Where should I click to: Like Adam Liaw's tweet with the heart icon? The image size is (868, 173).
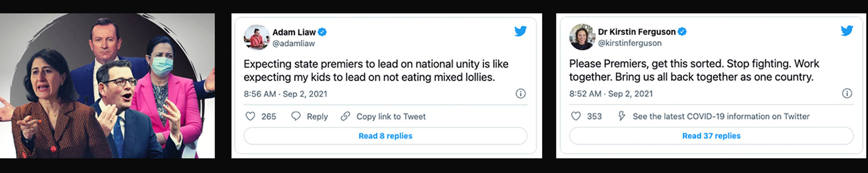pos(250,116)
